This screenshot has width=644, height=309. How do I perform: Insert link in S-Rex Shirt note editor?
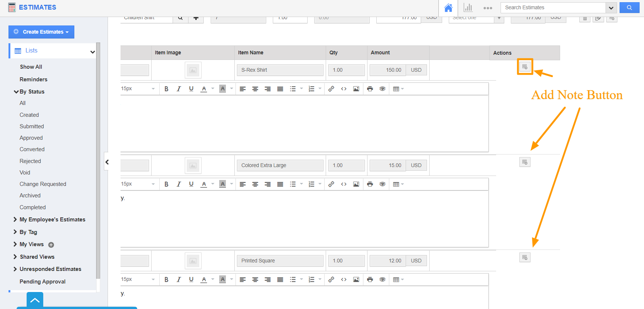pos(331,89)
